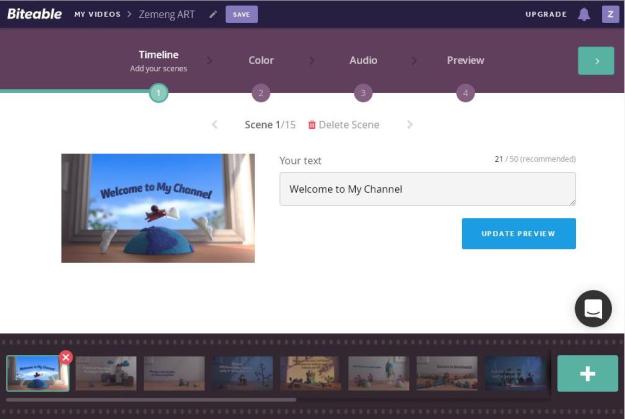Click the Upgrade link
This screenshot has width=625, height=419.
546,14
